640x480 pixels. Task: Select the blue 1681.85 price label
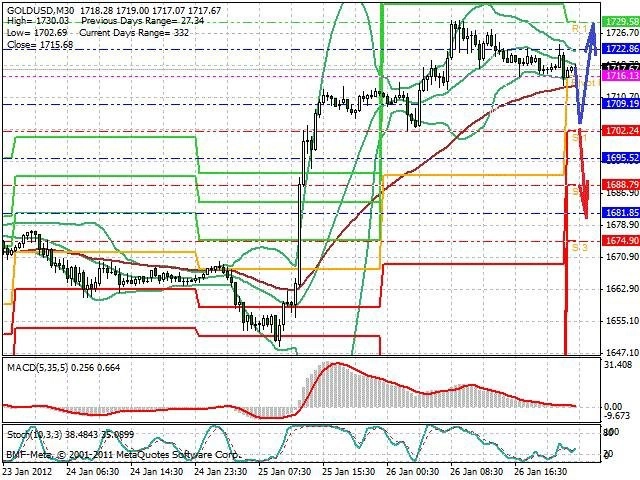[x=621, y=213]
